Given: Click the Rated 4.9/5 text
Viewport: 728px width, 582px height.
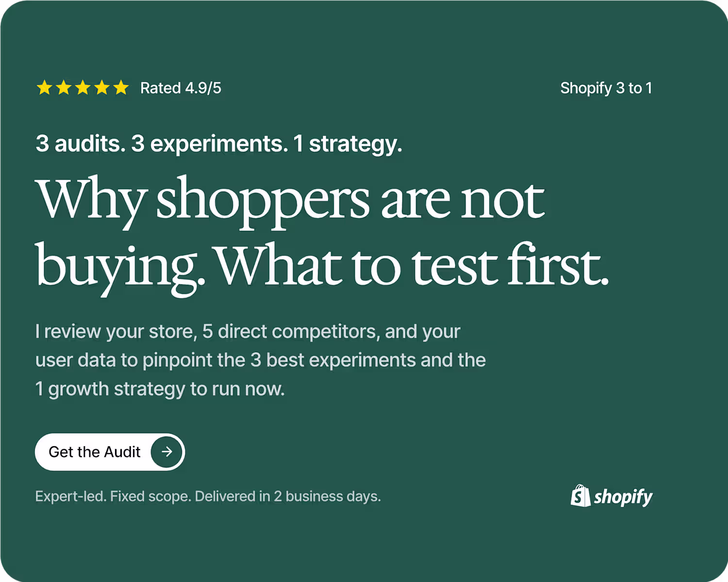Looking at the screenshot, I should [x=181, y=88].
